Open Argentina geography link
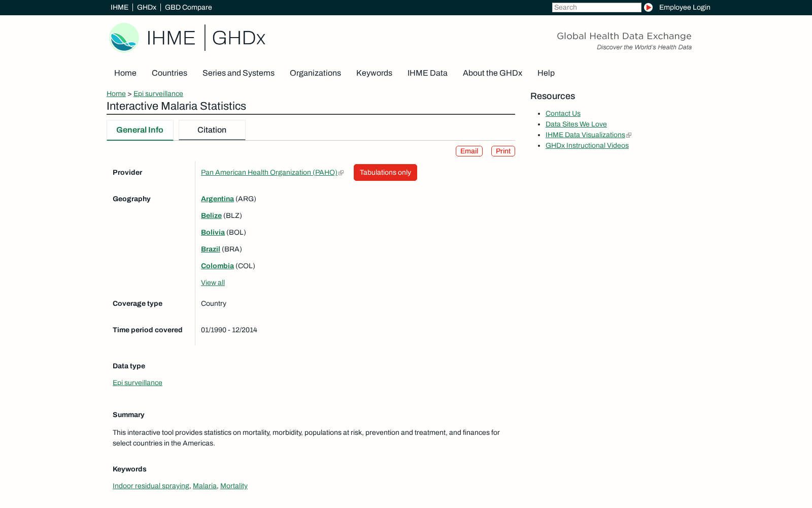The image size is (812, 508). (217, 199)
